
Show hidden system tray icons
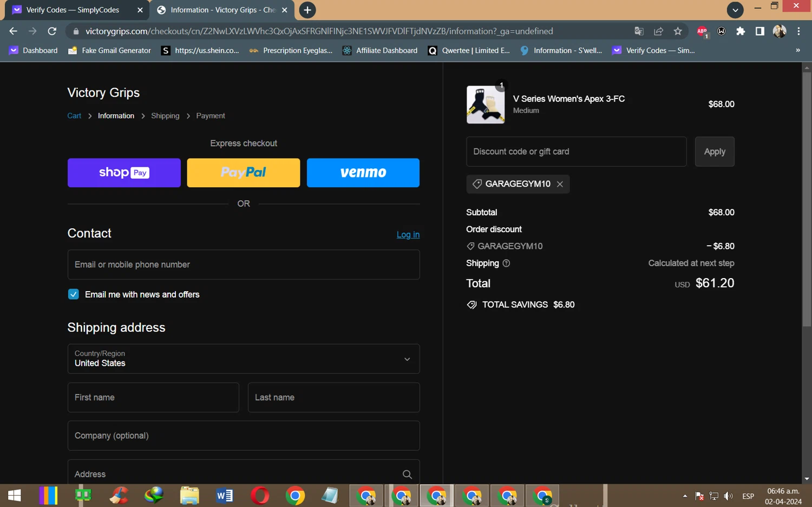point(685,496)
